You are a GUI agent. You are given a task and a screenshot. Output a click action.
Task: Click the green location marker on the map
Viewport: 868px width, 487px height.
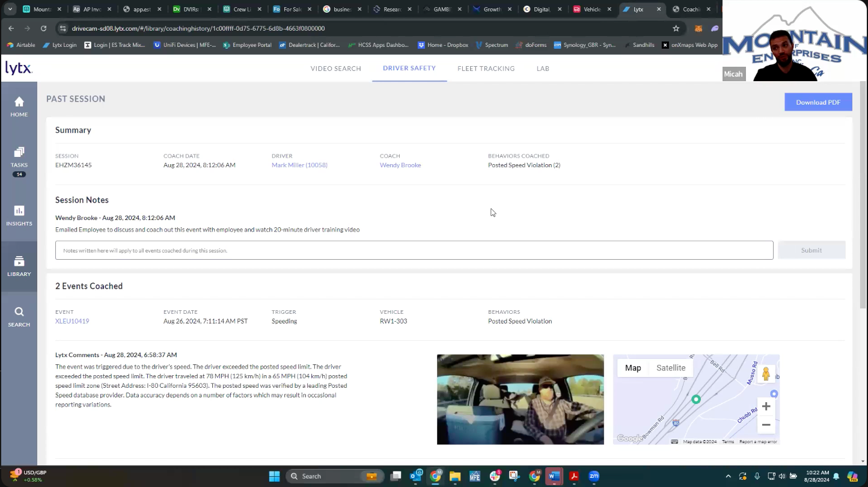click(x=696, y=399)
